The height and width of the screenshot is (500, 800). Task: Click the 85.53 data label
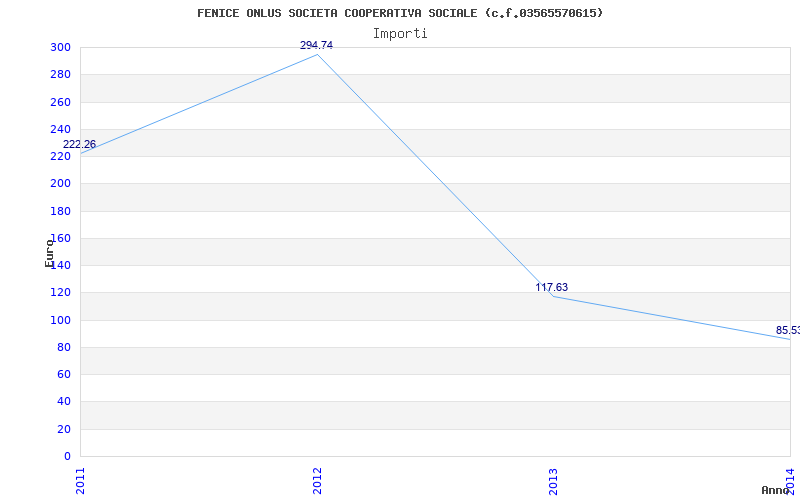point(788,330)
